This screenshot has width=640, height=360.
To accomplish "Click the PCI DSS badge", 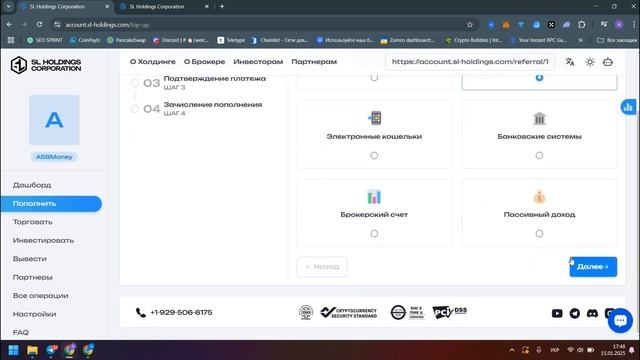I will point(449,312).
